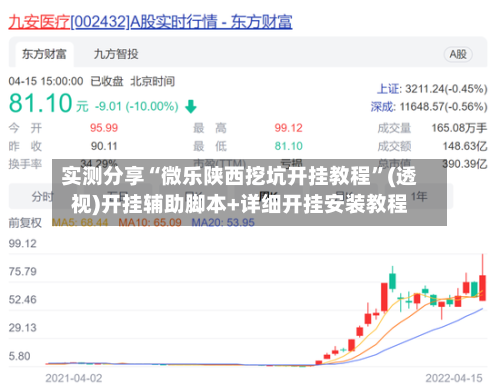Click the timestamp 04-15 15:00:00
Image resolution: width=500 pixels, height=385 pixels.
pyautogui.click(x=46, y=81)
